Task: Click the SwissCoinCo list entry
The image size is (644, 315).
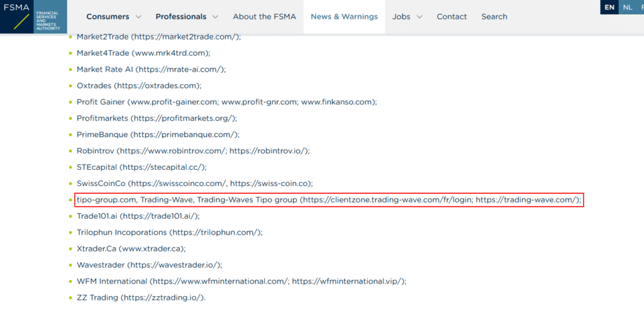Action: pyautogui.click(x=194, y=184)
